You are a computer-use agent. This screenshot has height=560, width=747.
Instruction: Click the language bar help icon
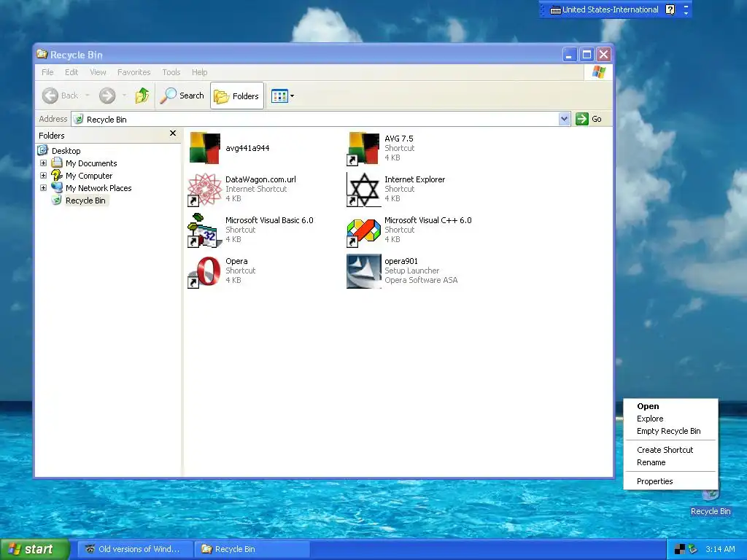click(x=670, y=9)
